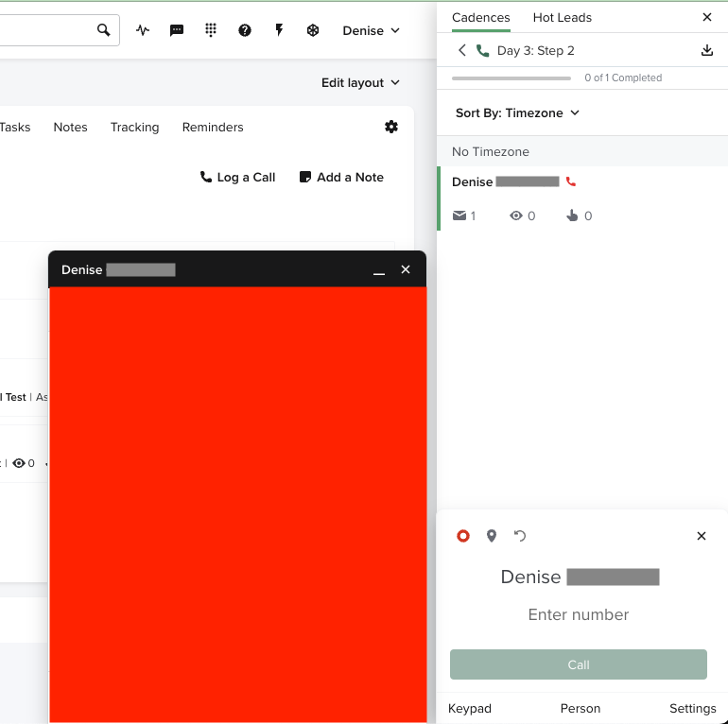Open layout settings gear icon
The image size is (728, 724).
[x=391, y=127]
